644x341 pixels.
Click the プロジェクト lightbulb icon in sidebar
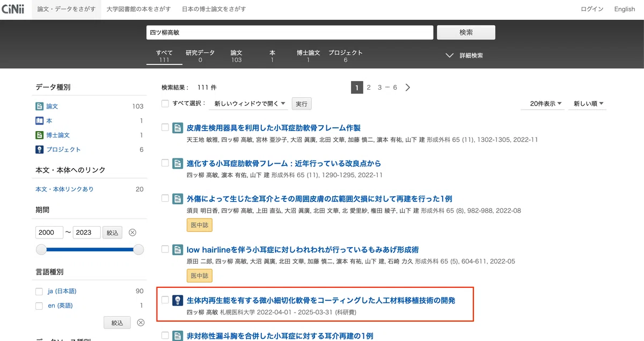[40, 149]
